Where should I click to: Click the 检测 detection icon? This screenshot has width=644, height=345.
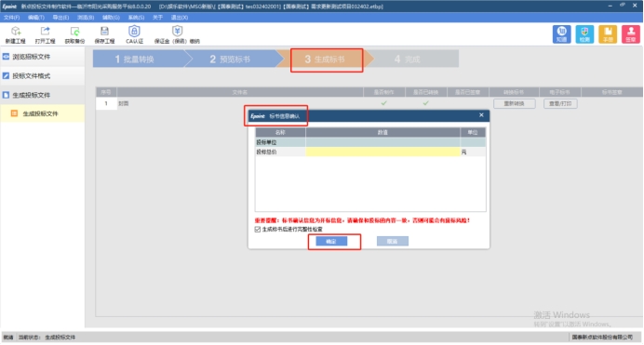click(584, 34)
